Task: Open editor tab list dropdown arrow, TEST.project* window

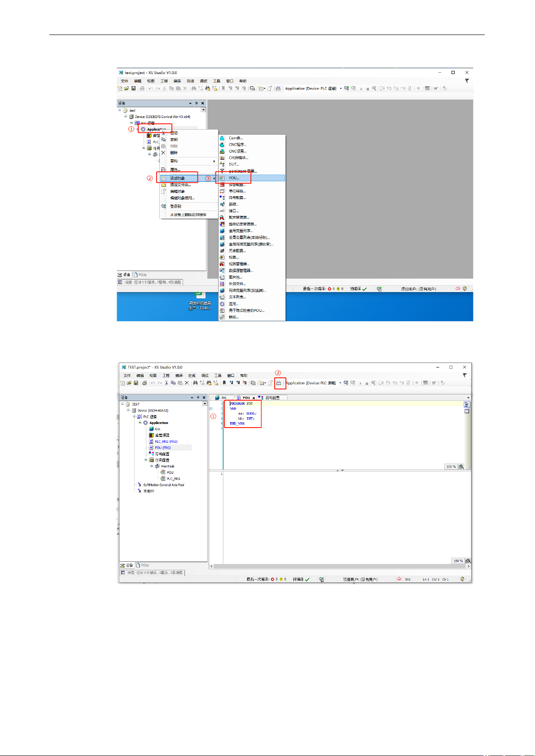Action: 468,398
